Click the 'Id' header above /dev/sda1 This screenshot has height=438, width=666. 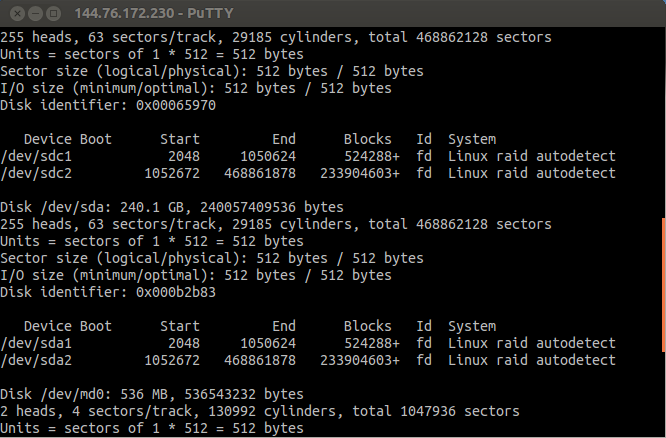(x=424, y=326)
